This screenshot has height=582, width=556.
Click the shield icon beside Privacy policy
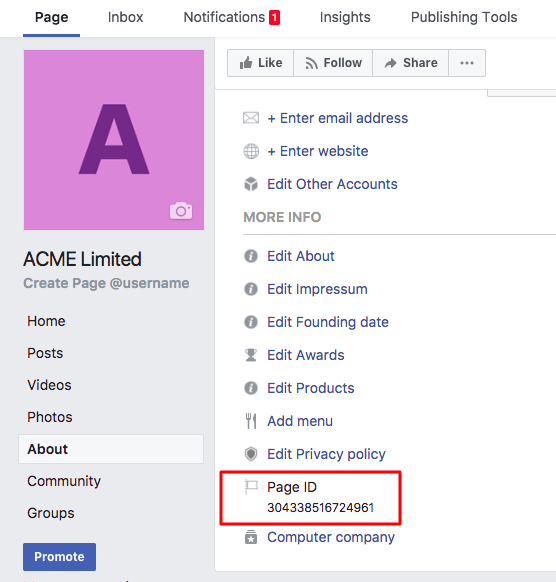[251, 454]
